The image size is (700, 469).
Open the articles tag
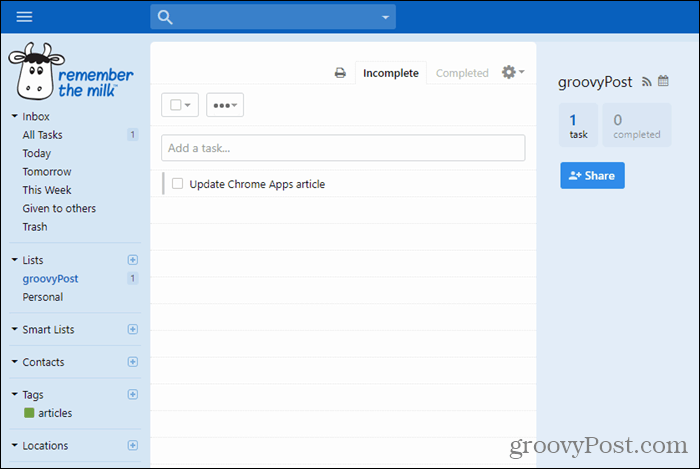pos(55,413)
